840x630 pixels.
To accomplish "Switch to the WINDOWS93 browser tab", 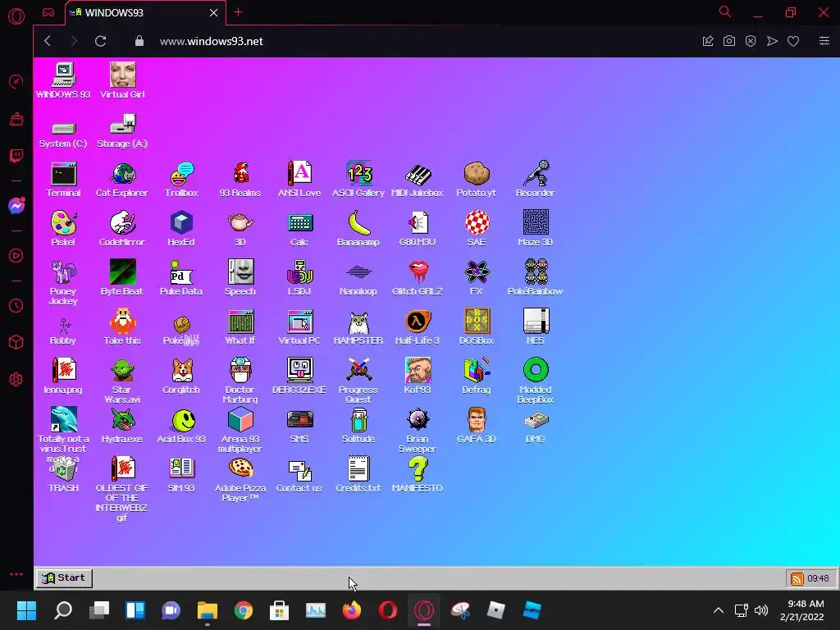I will pos(144,13).
